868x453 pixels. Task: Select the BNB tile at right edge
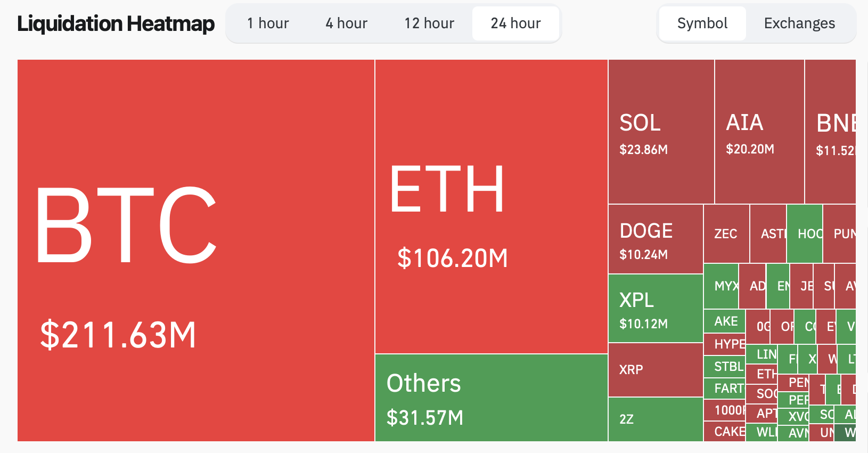(831, 132)
